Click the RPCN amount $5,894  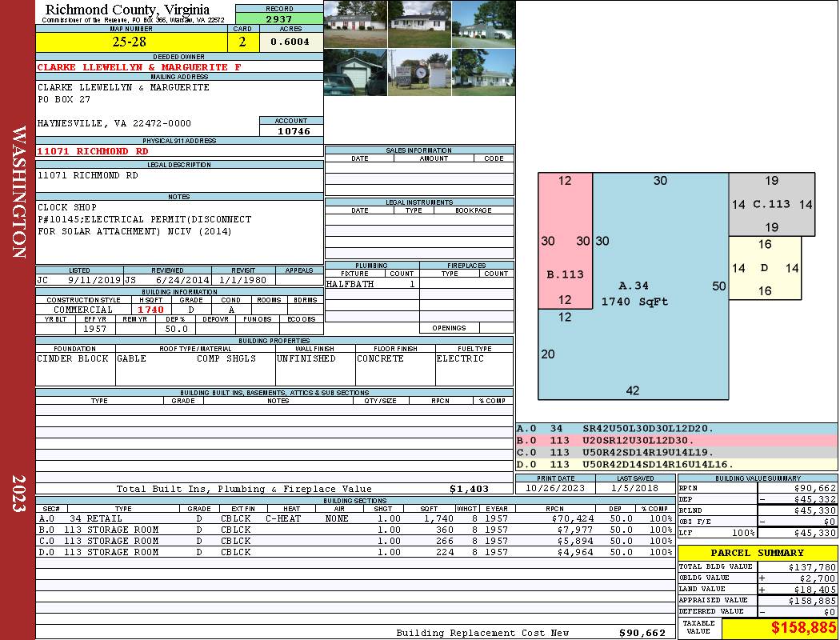575,541
